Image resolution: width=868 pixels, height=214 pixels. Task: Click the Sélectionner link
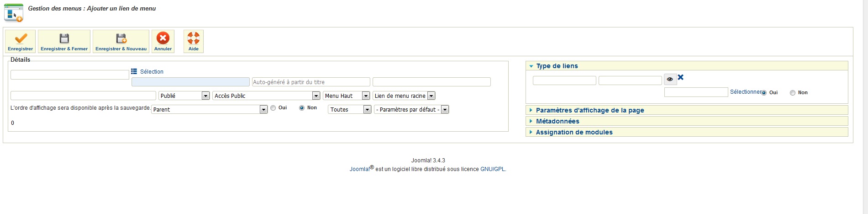pos(746,92)
